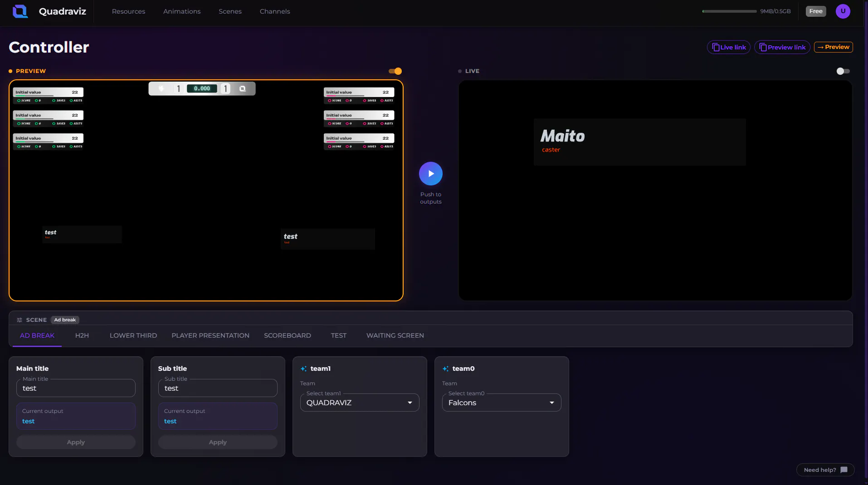Click the scoreboard left team logo icon

[x=161, y=89]
